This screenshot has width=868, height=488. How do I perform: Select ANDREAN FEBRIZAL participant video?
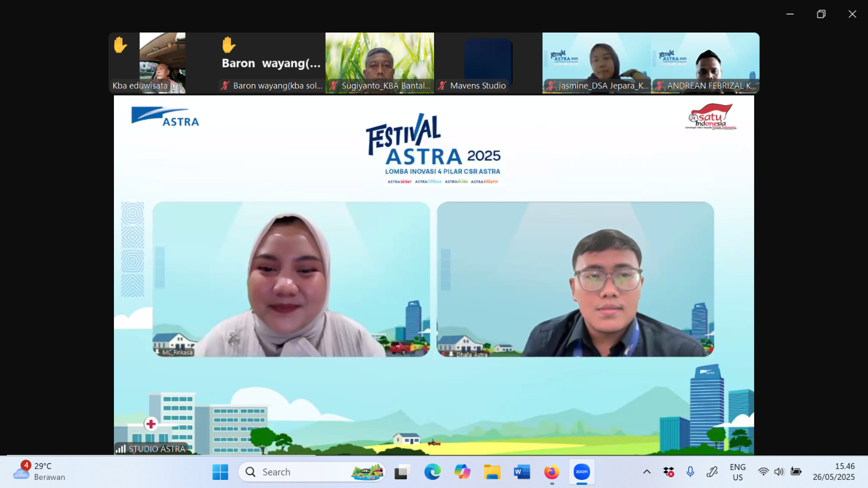[x=705, y=63]
